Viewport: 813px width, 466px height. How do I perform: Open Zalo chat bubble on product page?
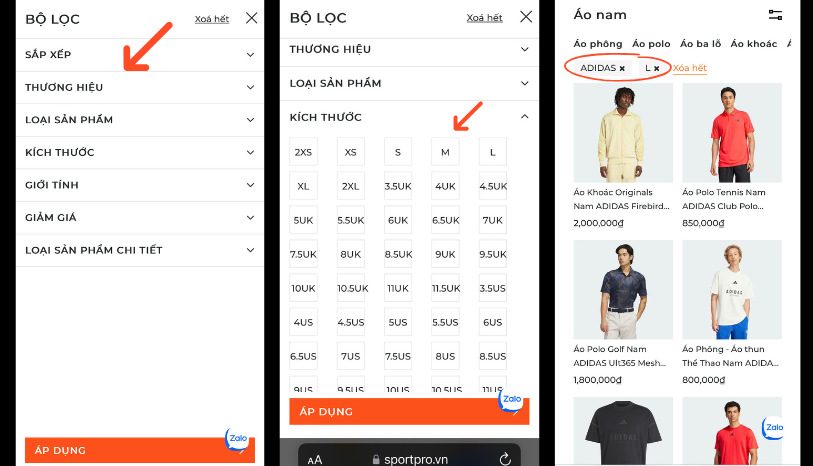coord(774,428)
